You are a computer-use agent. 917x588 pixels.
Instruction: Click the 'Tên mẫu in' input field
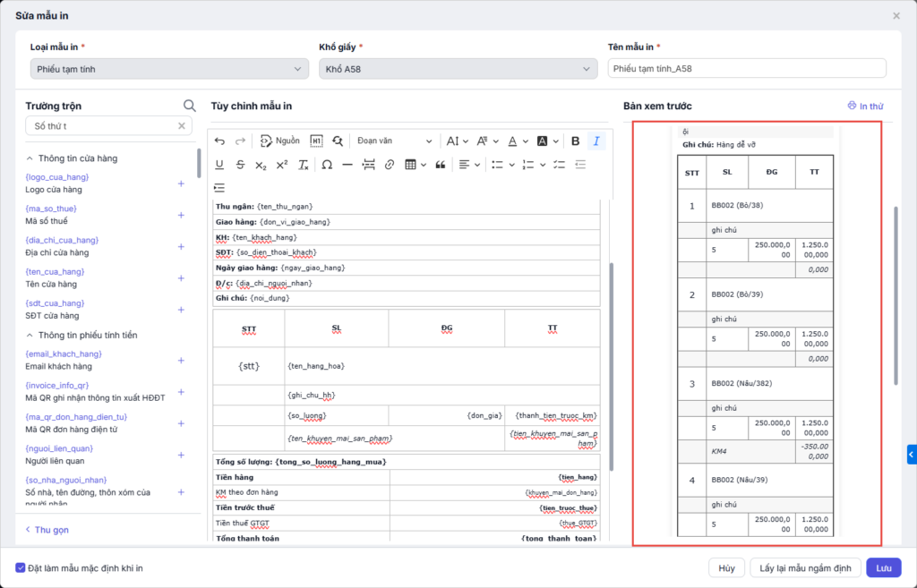click(747, 69)
